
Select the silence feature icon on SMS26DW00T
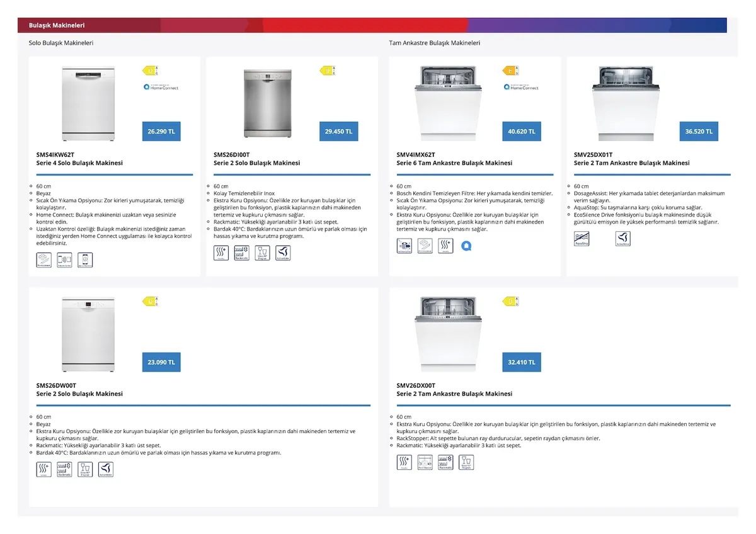106,469
